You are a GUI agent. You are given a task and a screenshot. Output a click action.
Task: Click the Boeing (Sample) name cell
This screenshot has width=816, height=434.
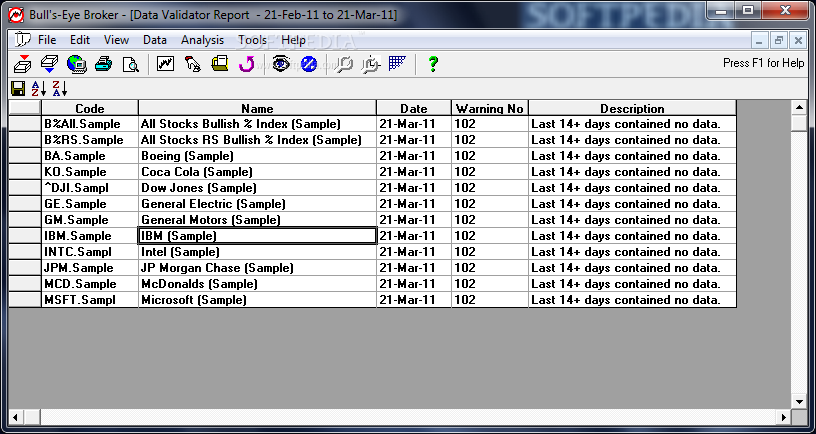click(257, 156)
